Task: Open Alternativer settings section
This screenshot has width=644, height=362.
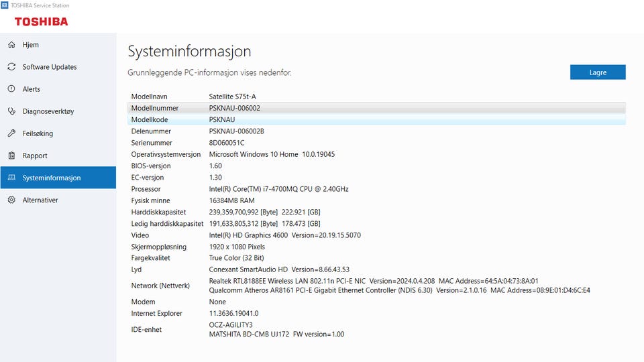Action: [58, 200]
